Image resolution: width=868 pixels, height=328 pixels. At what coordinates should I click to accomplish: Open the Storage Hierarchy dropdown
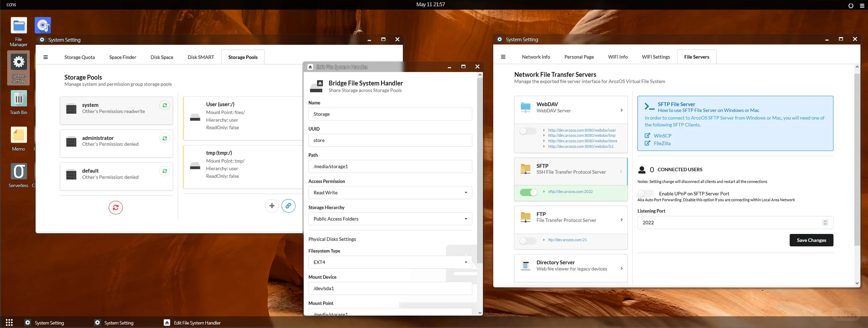pos(390,219)
